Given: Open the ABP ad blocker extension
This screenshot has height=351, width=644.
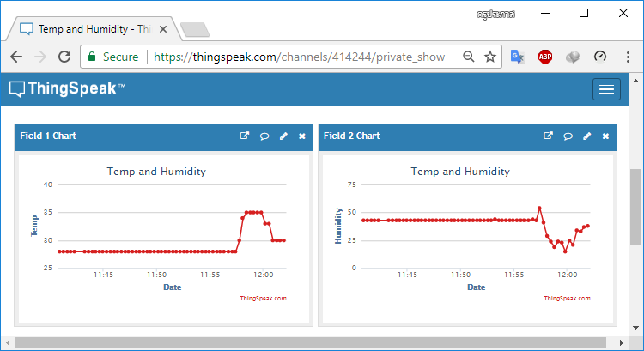Looking at the screenshot, I should (545, 57).
